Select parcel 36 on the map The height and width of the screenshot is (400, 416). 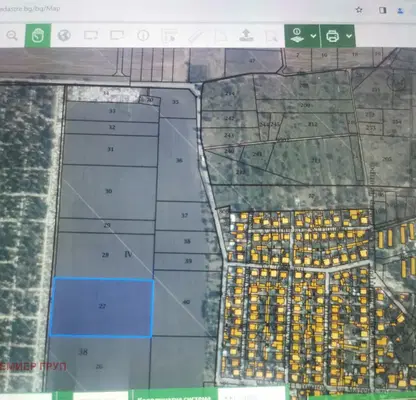pos(179,160)
